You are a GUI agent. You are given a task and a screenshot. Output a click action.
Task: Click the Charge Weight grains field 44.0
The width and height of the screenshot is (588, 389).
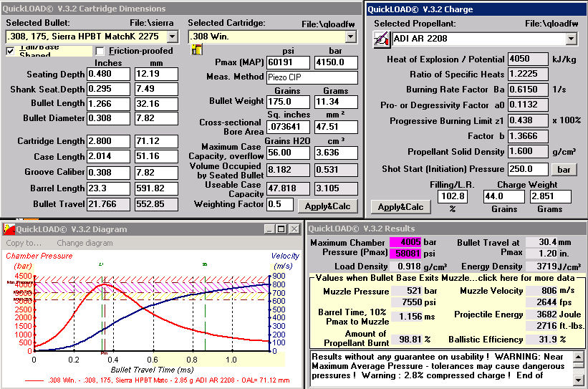[x=504, y=196]
